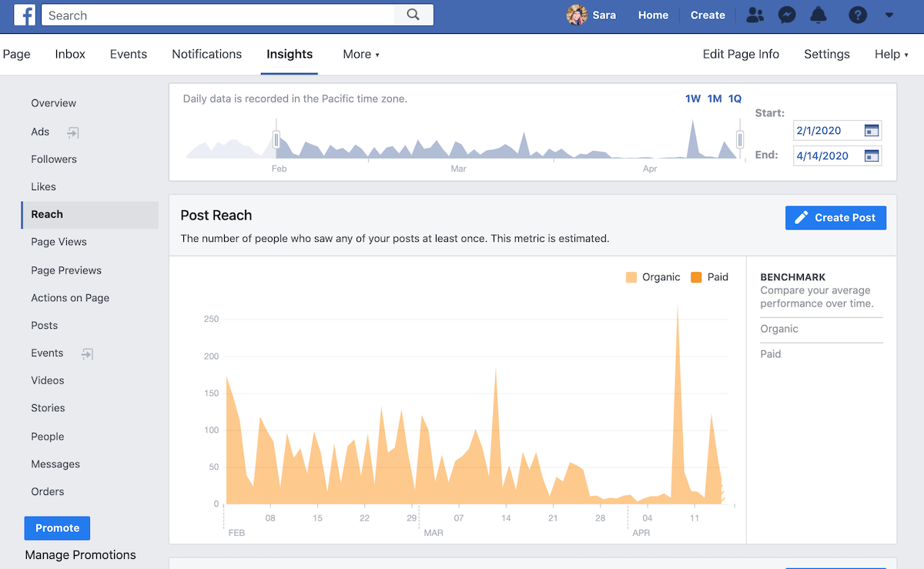Click the Sara profile name
The width and height of the screenshot is (924, 569).
604,15
